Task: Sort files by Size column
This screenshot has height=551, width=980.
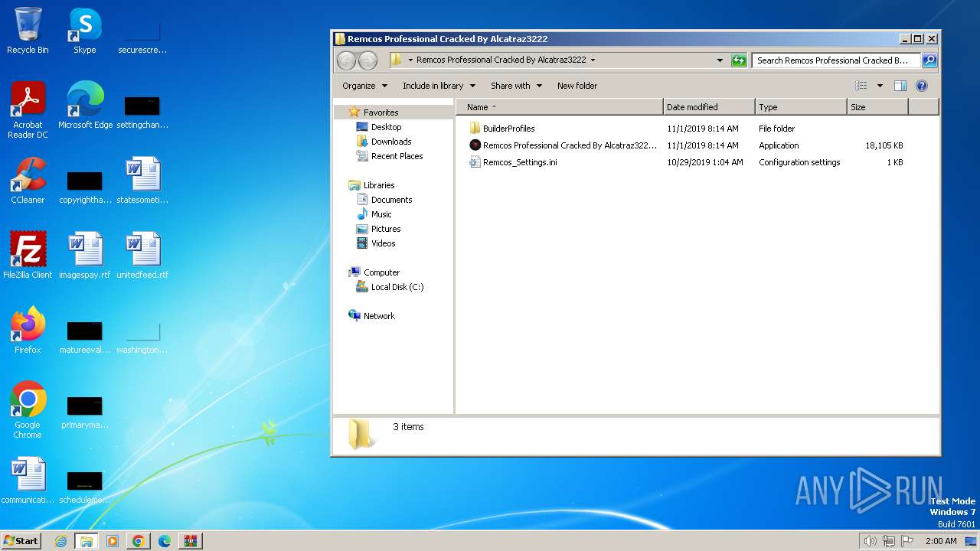Action: 877,107
